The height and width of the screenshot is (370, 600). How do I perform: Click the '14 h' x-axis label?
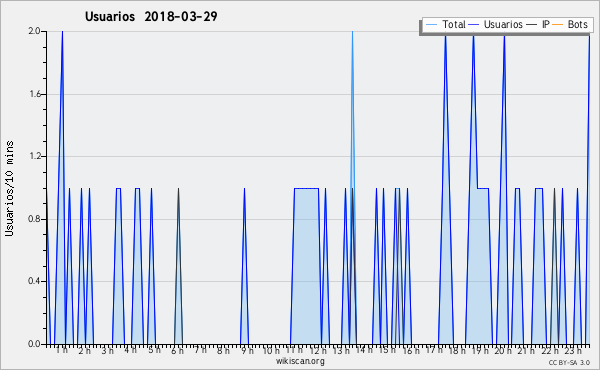[x=364, y=350]
